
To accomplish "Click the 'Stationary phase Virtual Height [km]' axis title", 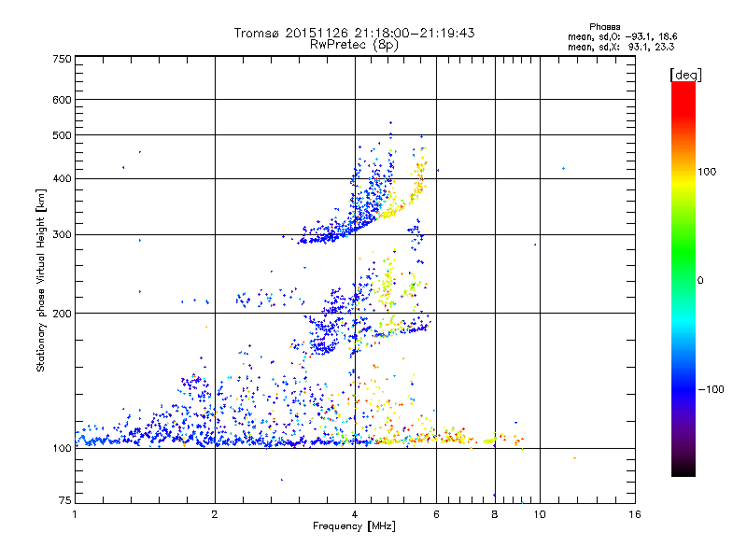I will click(x=41, y=280).
